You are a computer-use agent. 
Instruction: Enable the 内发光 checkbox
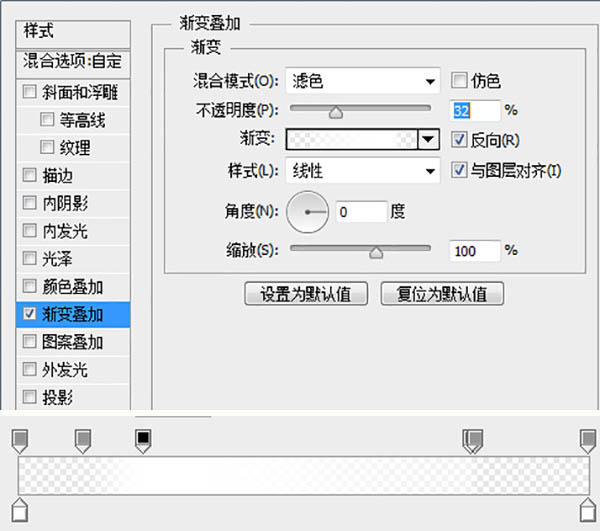coord(29,231)
